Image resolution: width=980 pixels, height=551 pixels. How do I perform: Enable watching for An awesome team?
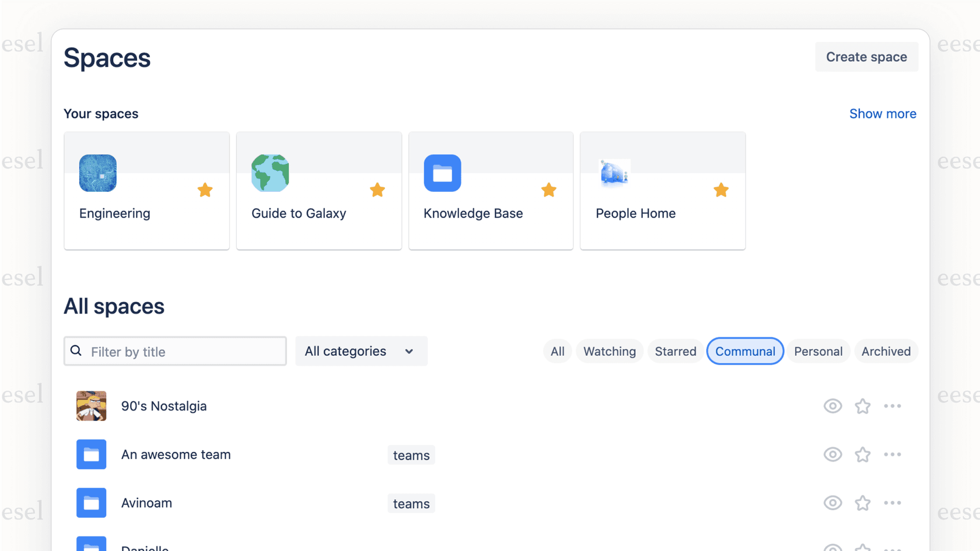pos(832,454)
